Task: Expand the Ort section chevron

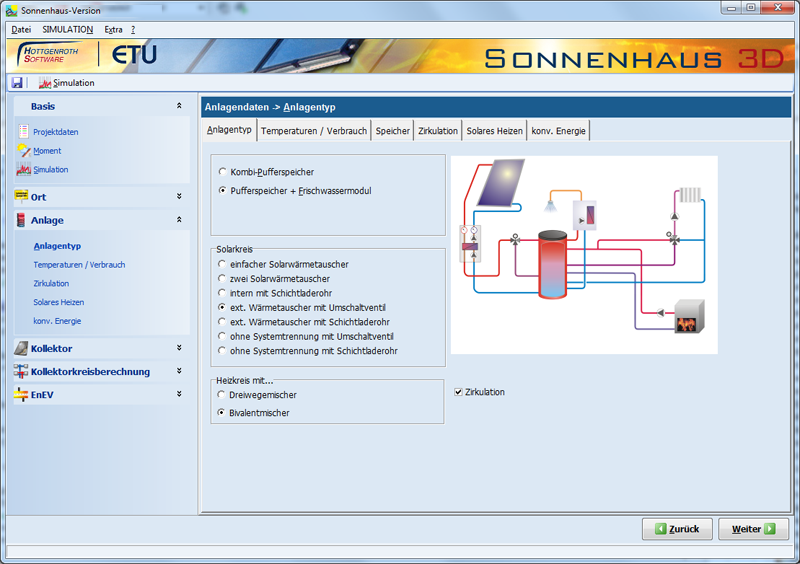Action: 179,196
